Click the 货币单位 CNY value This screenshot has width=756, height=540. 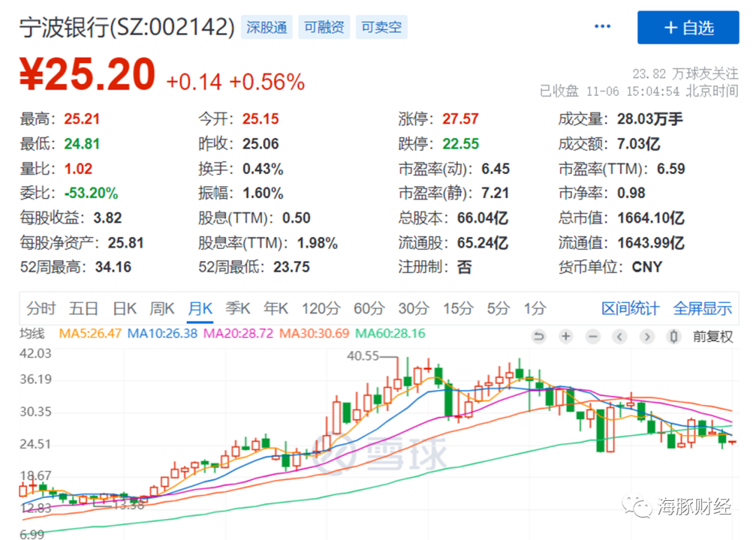tap(647, 267)
